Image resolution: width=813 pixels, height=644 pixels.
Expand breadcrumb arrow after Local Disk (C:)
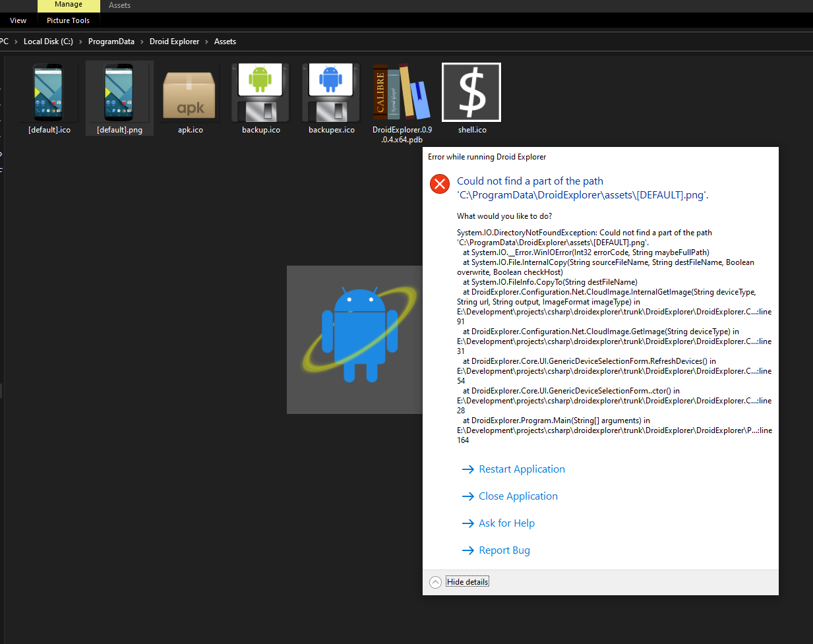[80, 42]
